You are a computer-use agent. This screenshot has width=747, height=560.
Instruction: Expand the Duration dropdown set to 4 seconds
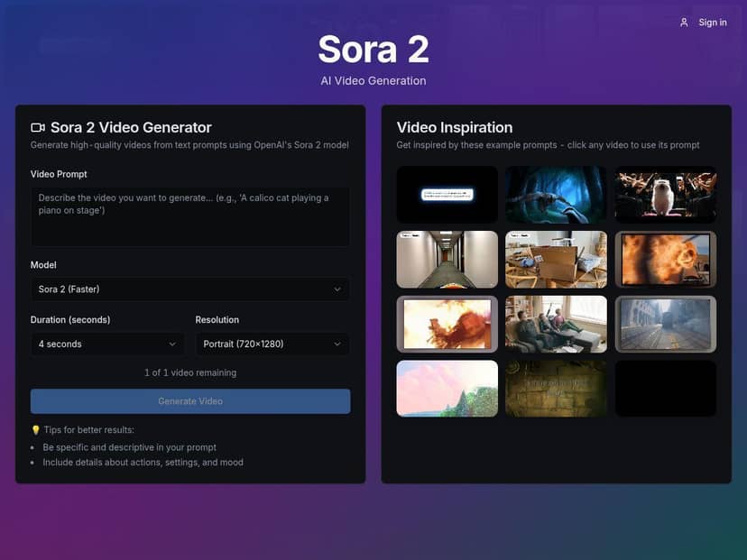coord(107,344)
